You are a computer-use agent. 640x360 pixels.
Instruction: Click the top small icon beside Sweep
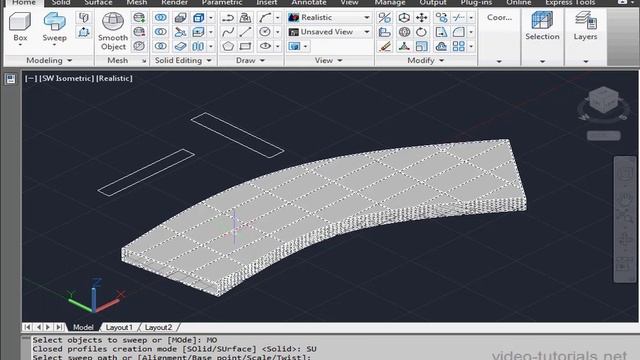[84, 18]
